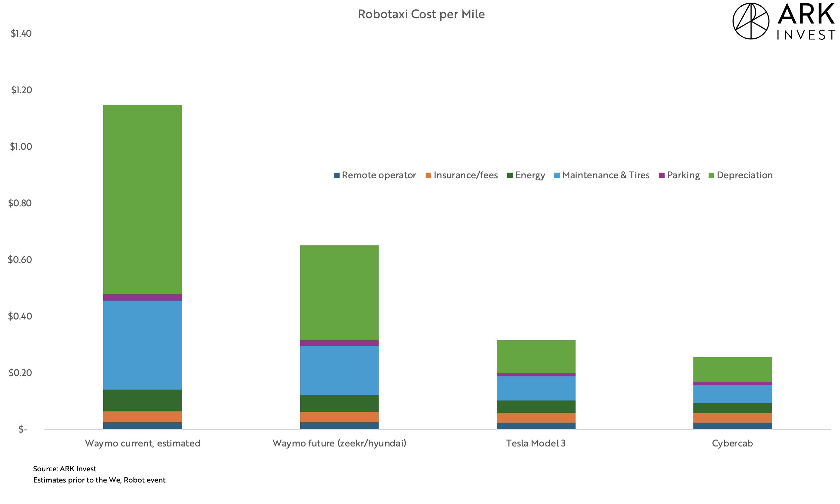The height and width of the screenshot is (504, 840).
Task: Click the 'Insurance/fees' legend label
Action: pos(466,175)
